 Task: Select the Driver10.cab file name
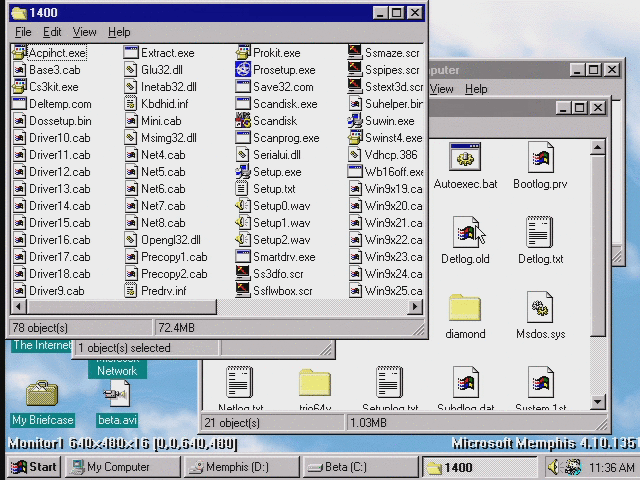60,138
